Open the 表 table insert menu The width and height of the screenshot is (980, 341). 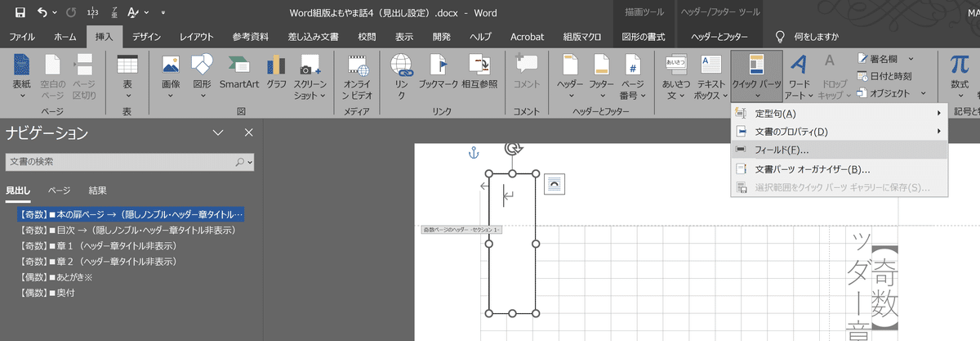click(127, 79)
